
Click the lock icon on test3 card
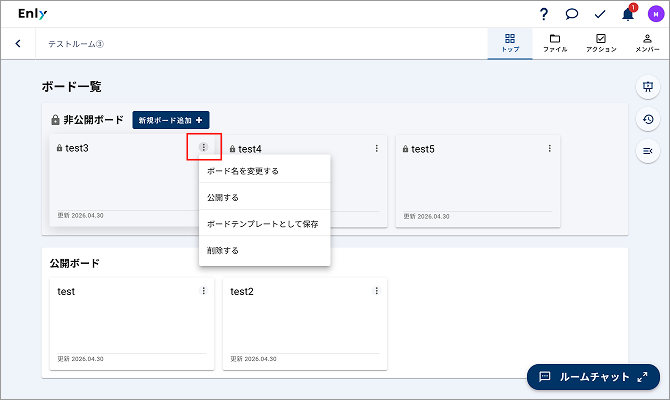point(59,148)
